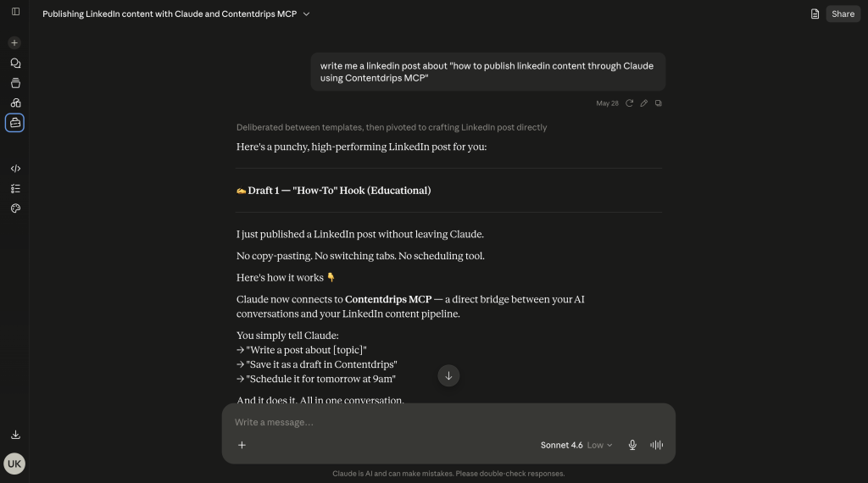Toggle the sidebar panel icon

point(15,12)
